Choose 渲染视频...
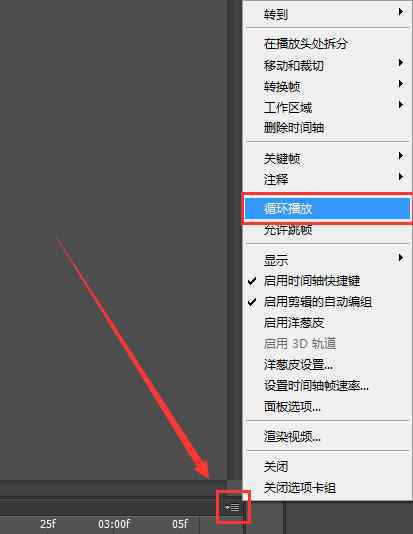413x534 pixels. (328, 436)
